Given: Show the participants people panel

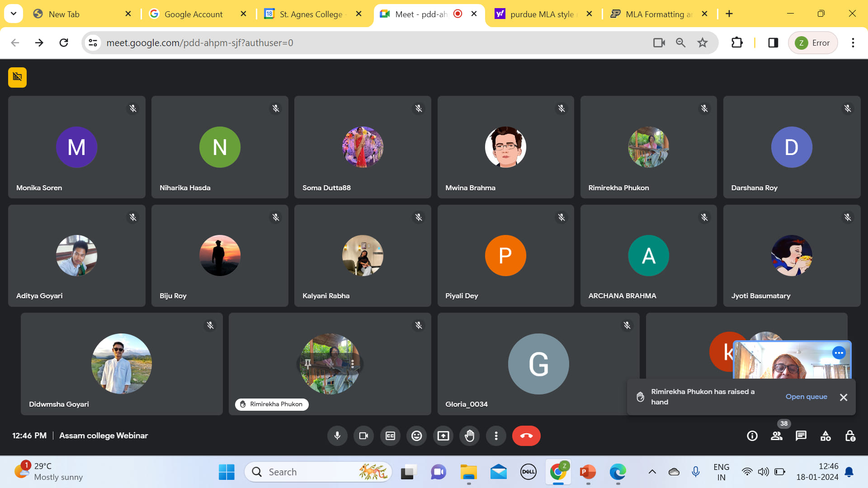Looking at the screenshot, I should click(x=777, y=436).
